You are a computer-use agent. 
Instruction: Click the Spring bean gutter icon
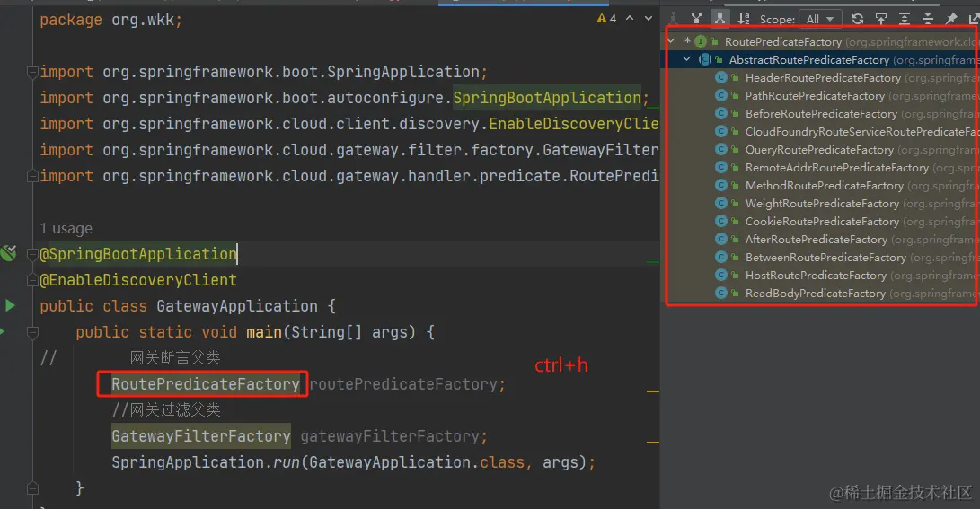[x=9, y=253]
